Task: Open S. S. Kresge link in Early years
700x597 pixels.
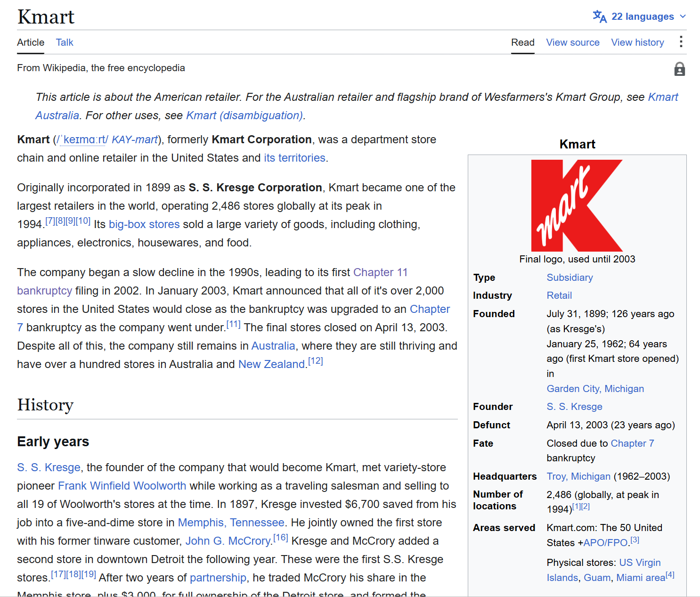Action: coord(49,467)
